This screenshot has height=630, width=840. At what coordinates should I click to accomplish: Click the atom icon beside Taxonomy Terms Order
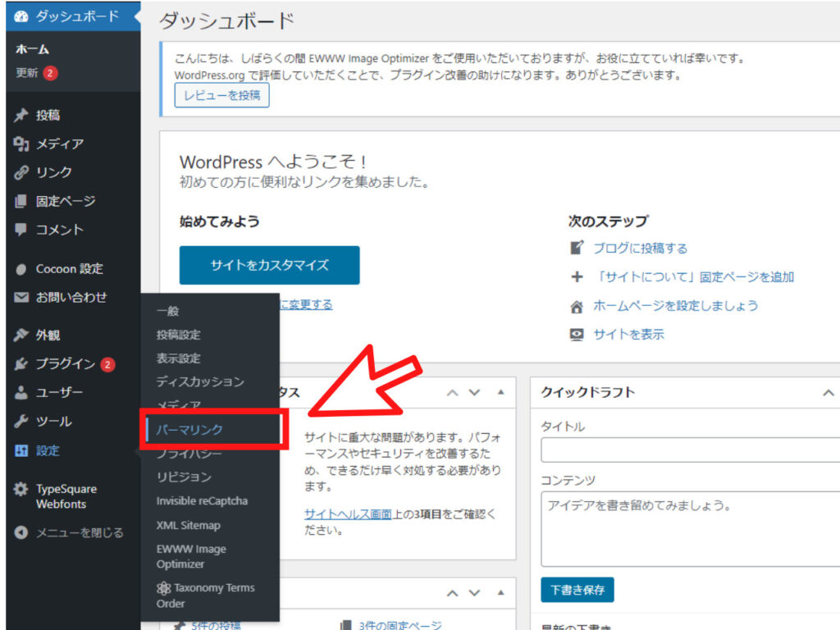click(163, 588)
